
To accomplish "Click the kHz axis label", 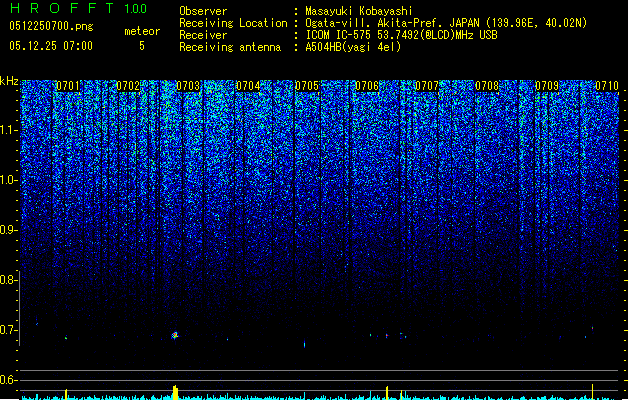I will point(9,81).
